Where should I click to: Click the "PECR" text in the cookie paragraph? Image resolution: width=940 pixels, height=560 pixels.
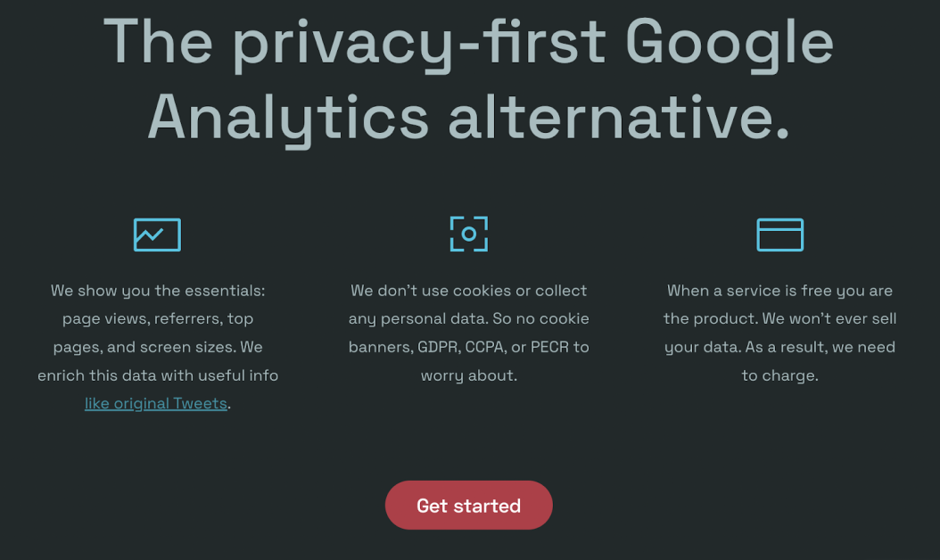(549, 347)
